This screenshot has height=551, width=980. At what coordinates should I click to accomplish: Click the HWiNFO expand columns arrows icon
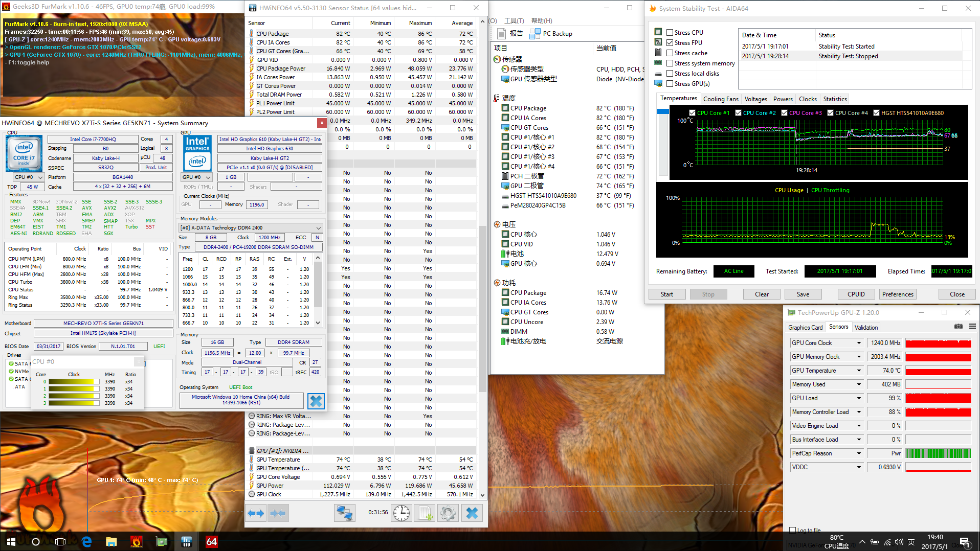256,513
